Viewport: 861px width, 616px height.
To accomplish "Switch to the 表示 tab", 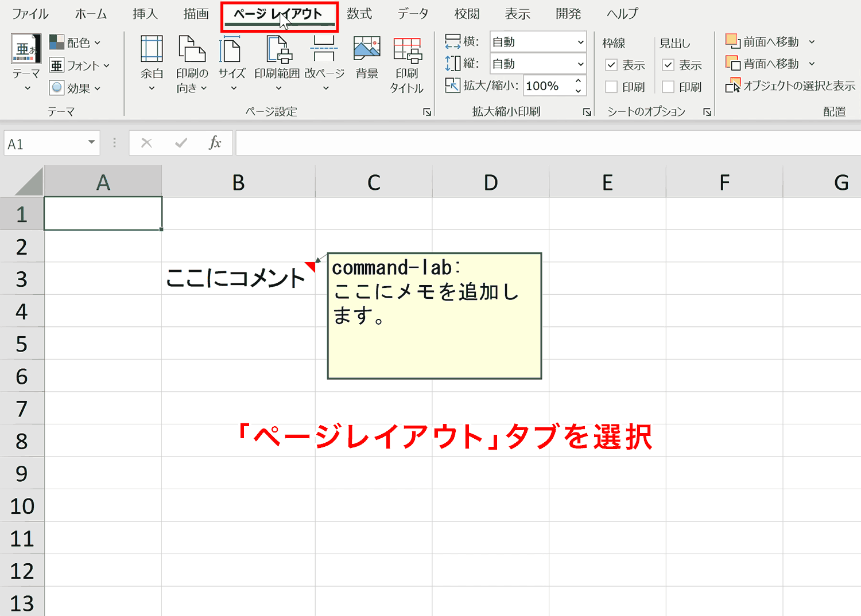I will point(517,14).
